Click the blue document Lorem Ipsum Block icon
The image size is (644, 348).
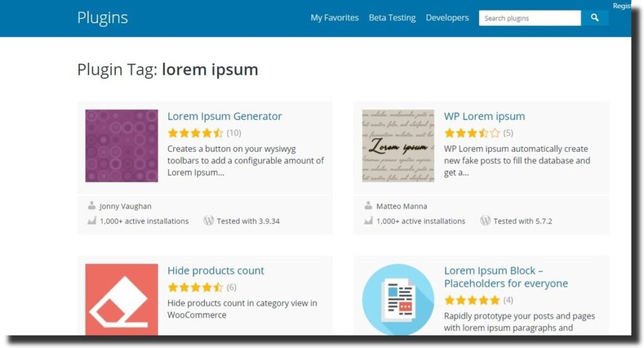pyautogui.click(x=398, y=300)
